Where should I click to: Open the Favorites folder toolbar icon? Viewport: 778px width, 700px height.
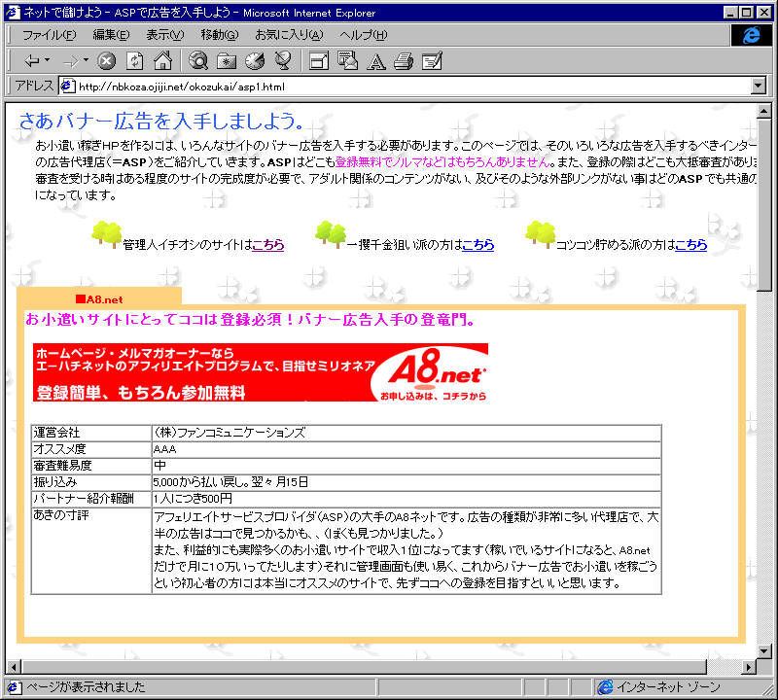(227, 61)
